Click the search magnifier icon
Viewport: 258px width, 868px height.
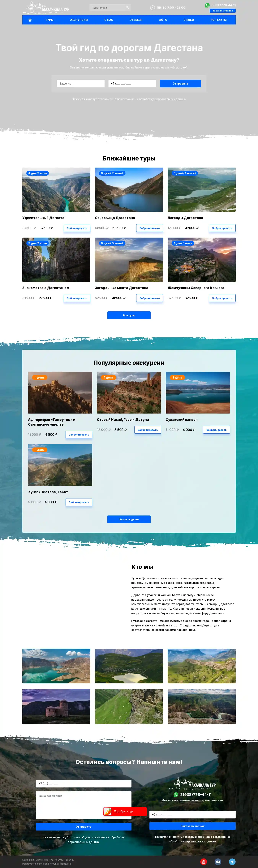(x=127, y=7)
